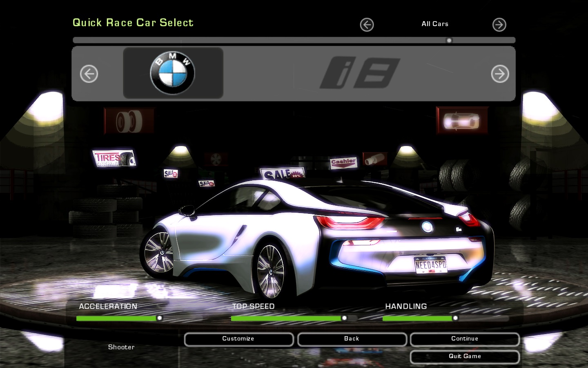This screenshot has height=368, width=588.
Task: Toggle the Top Speed stat marker
Action: [344, 317]
